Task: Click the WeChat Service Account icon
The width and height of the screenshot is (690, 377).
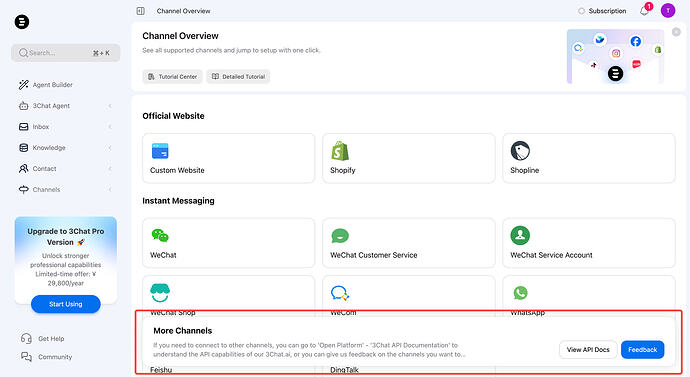Action: [x=520, y=235]
